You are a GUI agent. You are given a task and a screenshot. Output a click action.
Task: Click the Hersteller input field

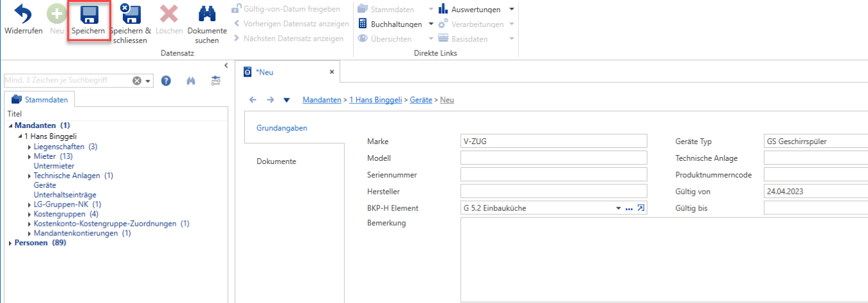[554, 192]
